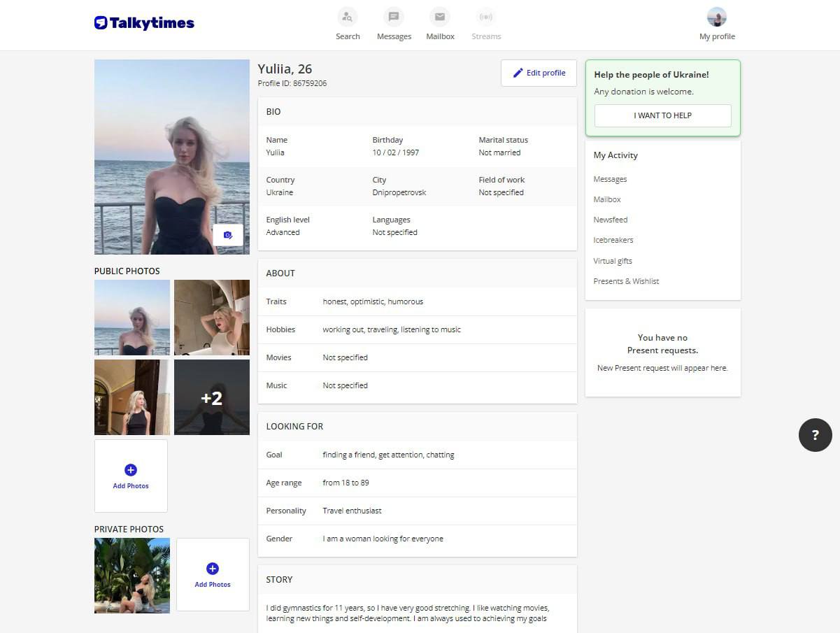This screenshot has width=840, height=633.
Task: Click the help question mark button
Action: [x=815, y=435]
